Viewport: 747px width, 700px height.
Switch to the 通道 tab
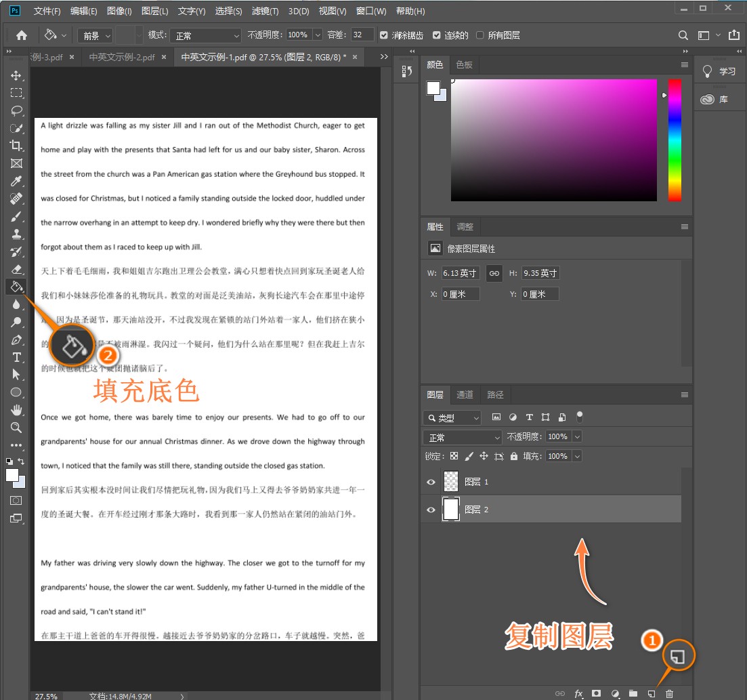click(465, 394)
